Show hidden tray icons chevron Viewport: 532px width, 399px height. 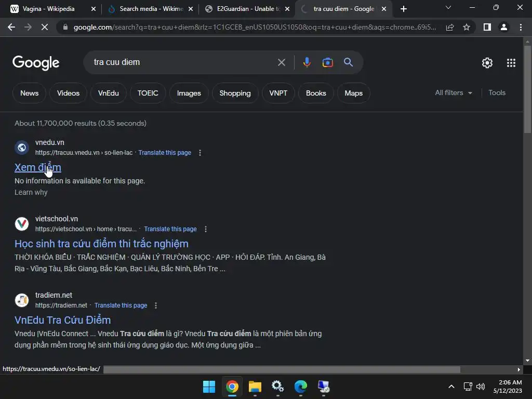(x=451, y=387)
